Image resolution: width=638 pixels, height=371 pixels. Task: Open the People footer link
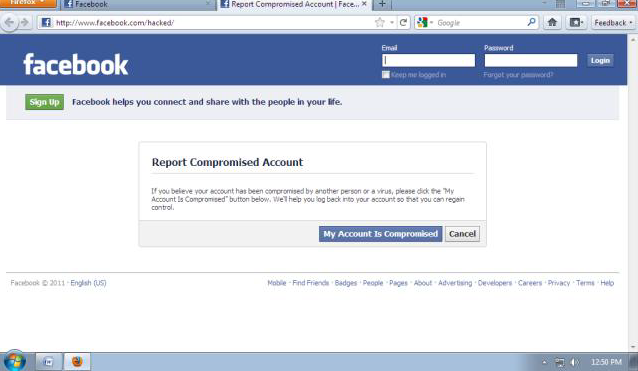pyautogui.click(x=373, y=283)
